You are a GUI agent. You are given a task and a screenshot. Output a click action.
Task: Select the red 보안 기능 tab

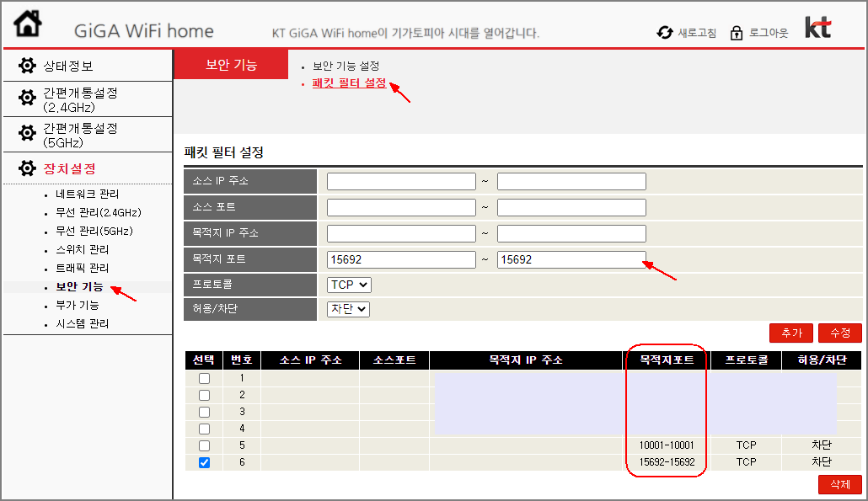pyautogui.click(x=232, y=65)
